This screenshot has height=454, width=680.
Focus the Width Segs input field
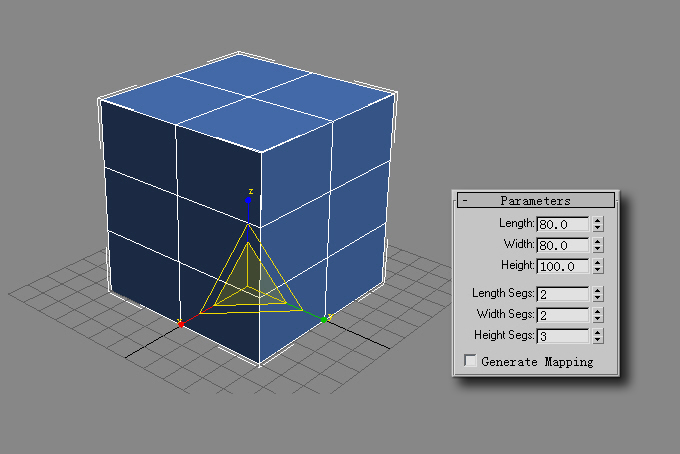point(563,315)
